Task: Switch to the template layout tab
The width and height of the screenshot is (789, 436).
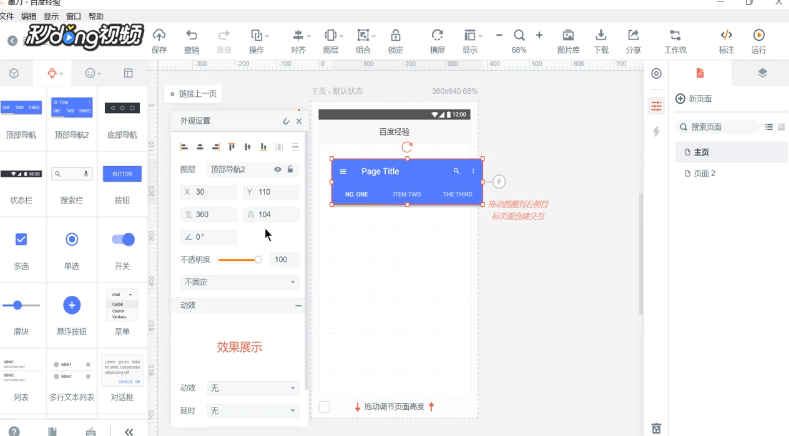Action: [x=128, y=74]
